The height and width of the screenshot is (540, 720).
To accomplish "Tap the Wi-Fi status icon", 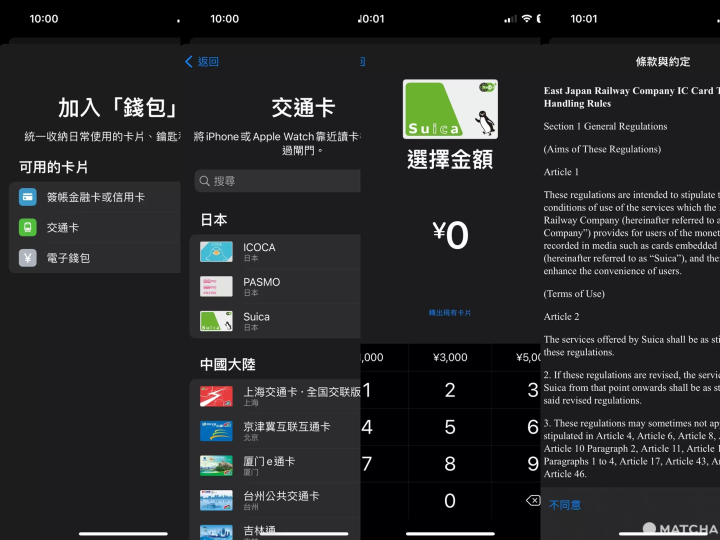I will [x=527, y=18].
